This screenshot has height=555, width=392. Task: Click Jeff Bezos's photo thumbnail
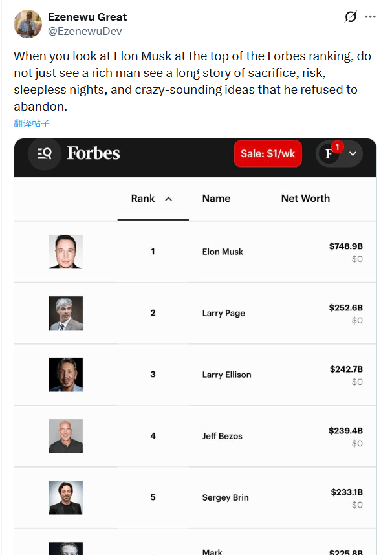pyautogui.click(x=66, y=436)
